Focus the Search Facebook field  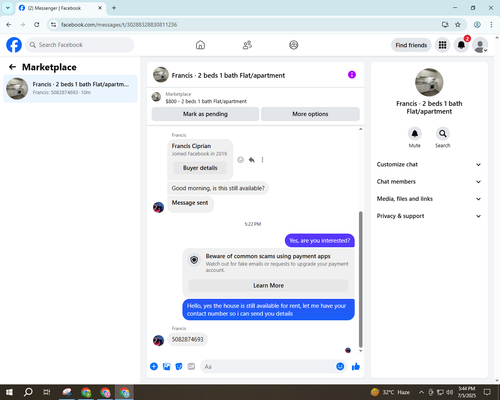80,45
